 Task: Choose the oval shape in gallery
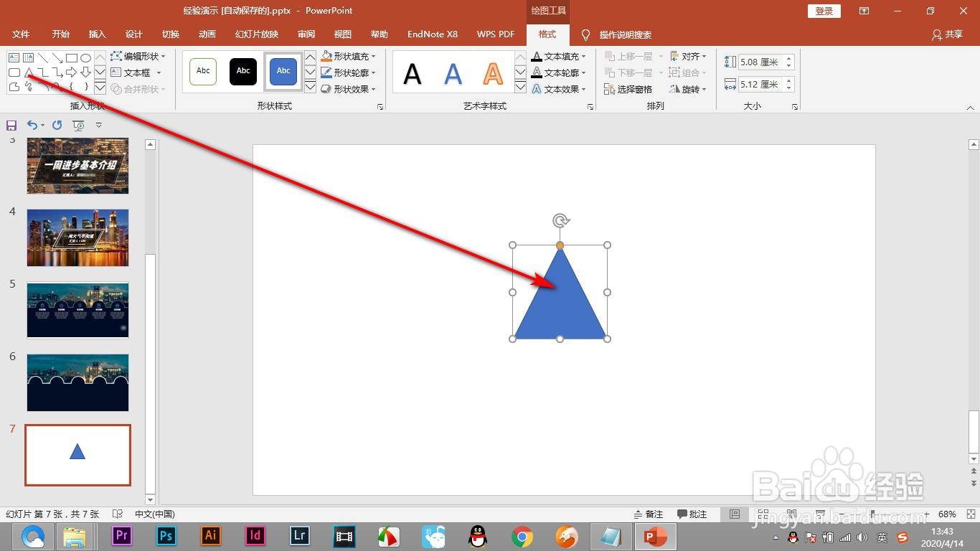(x=85, y=58)
